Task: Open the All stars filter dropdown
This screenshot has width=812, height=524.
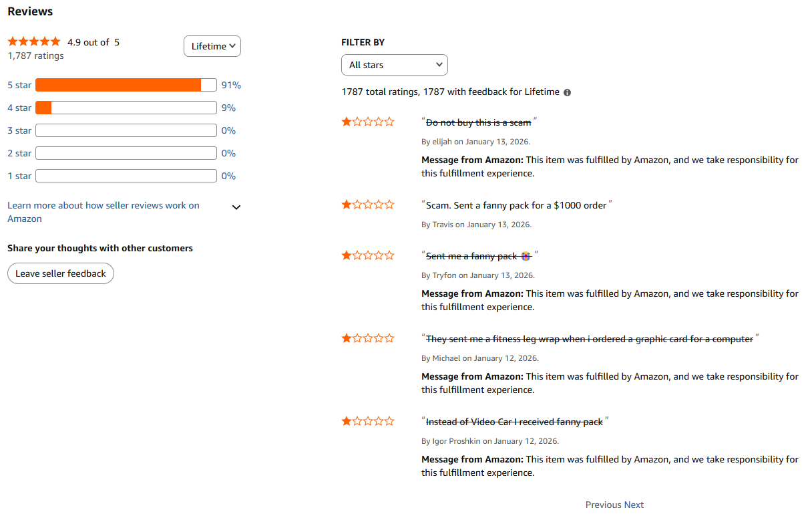Action: (x=395, y=65)
